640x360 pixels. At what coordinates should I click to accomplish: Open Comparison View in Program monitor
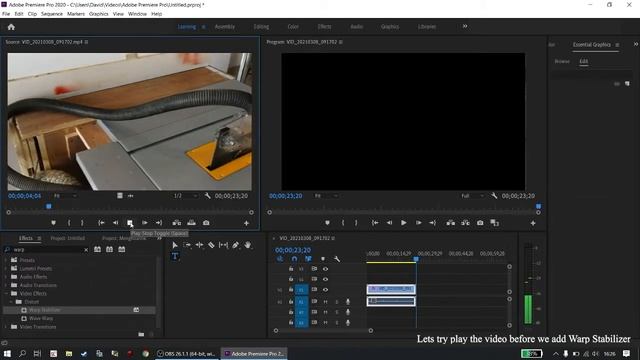point(495,223)
